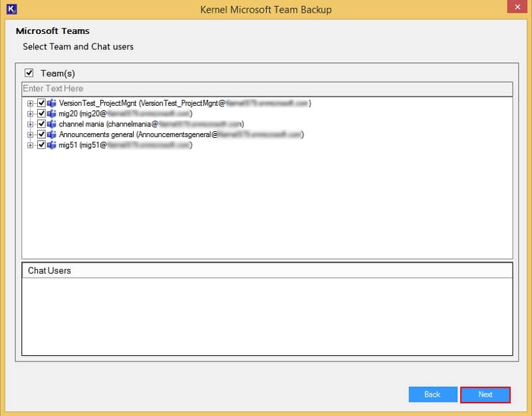Click Teams icon beside Announcements general

(x=52, y=134)
